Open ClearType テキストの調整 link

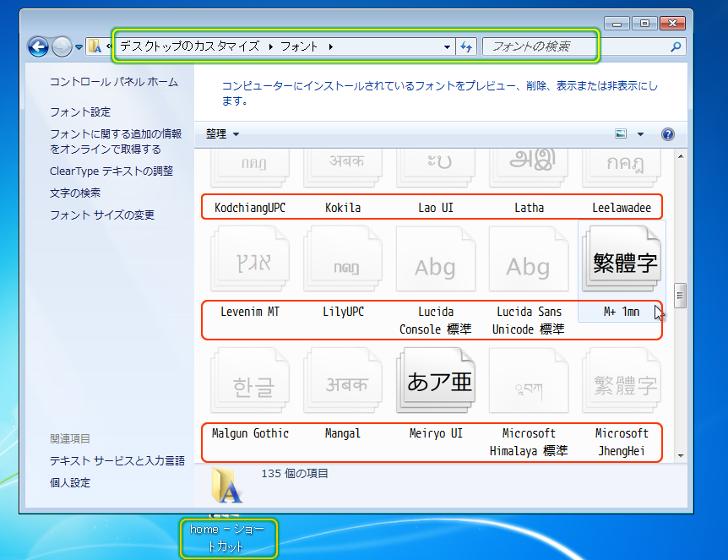pos(111,171)
